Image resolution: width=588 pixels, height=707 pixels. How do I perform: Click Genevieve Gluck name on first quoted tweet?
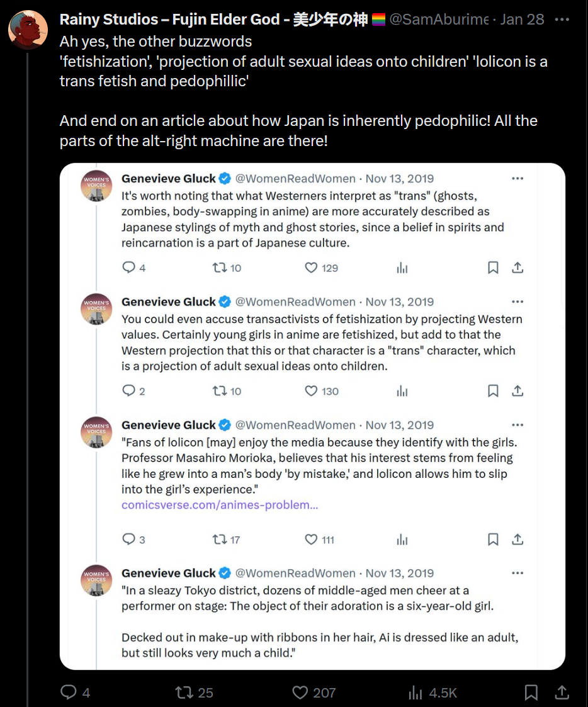coord(168,178)
